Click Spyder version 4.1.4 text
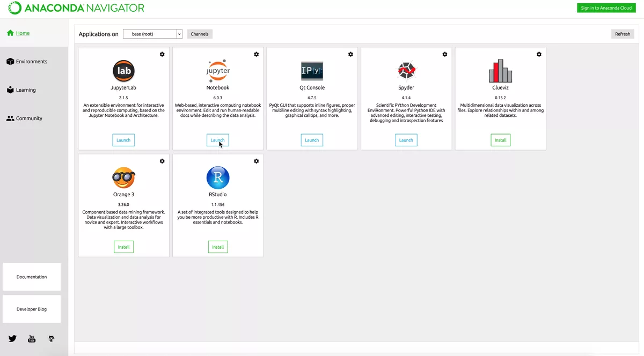Viewport: 644px width, 356px height. point(406,98)
